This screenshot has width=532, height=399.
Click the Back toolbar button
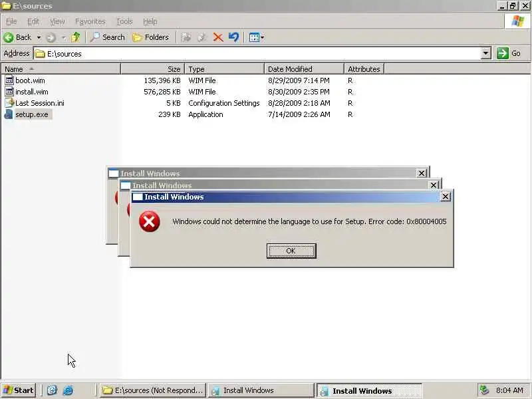[17, 37]
